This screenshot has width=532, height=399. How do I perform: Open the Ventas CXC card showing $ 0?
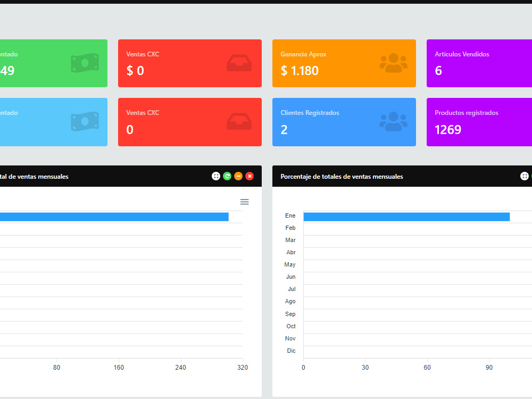tap(190, 63)
